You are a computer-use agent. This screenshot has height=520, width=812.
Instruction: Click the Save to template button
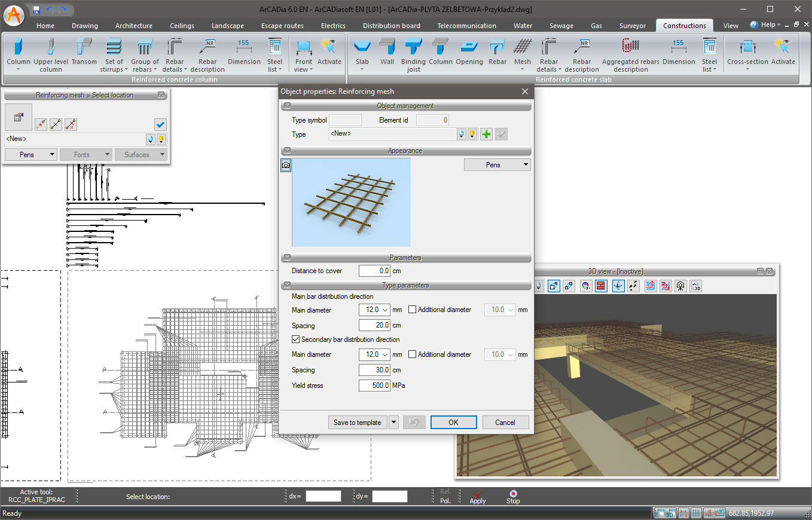pos(357,423)
